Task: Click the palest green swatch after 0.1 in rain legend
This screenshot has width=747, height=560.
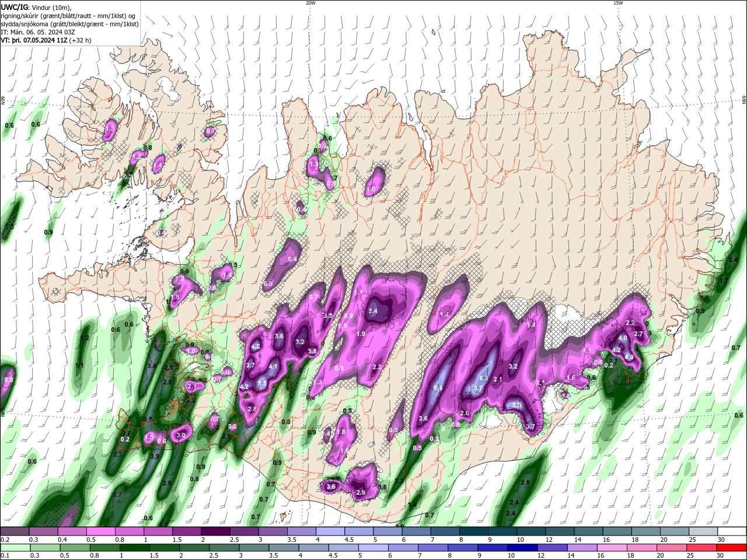Action: click(15, 548)
